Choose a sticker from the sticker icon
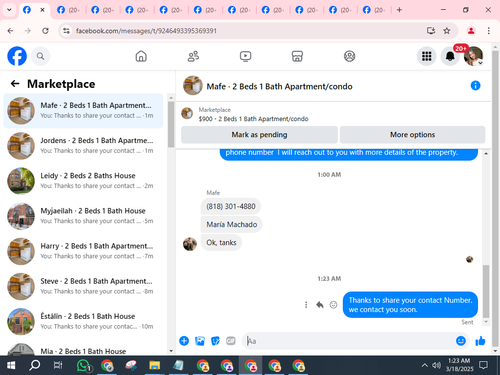Screen dimensions: 500x375 click(215, 341)
